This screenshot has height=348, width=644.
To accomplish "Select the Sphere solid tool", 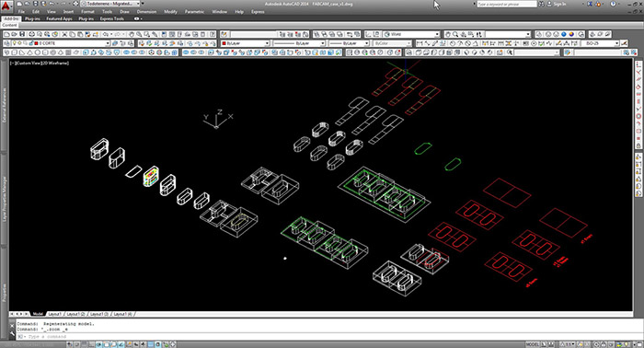I will pos(38,52).
